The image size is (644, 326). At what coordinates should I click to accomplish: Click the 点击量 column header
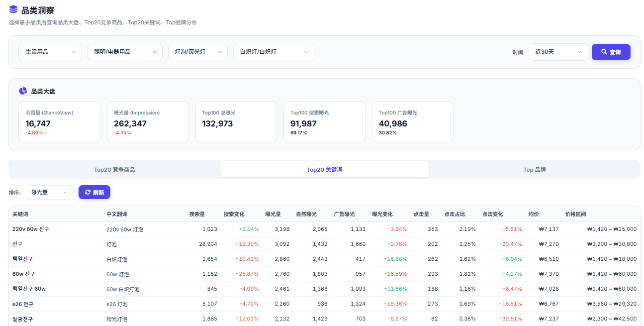(x=422, y=214)
